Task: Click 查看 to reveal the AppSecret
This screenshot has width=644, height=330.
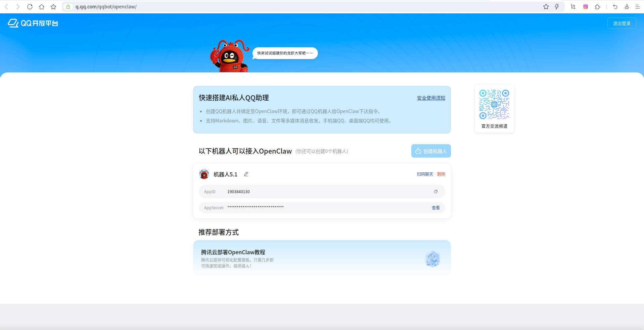Action: click(436, 208)
